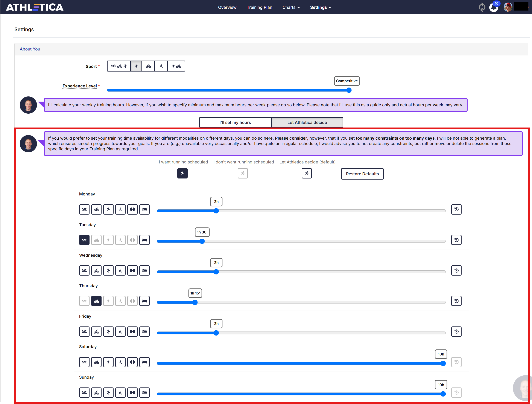Image resolution: width=532 pixels, height=404 pixels.
Task: Toggle Monday swim icon
Action: 84,209
